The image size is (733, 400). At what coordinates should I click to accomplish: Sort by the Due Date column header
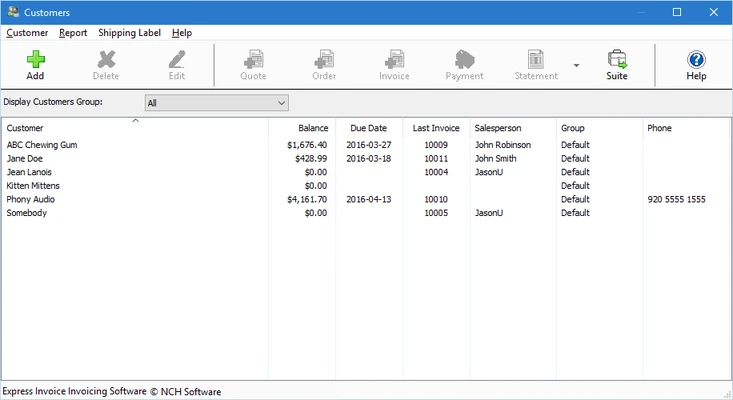click(x=369, y=128)
